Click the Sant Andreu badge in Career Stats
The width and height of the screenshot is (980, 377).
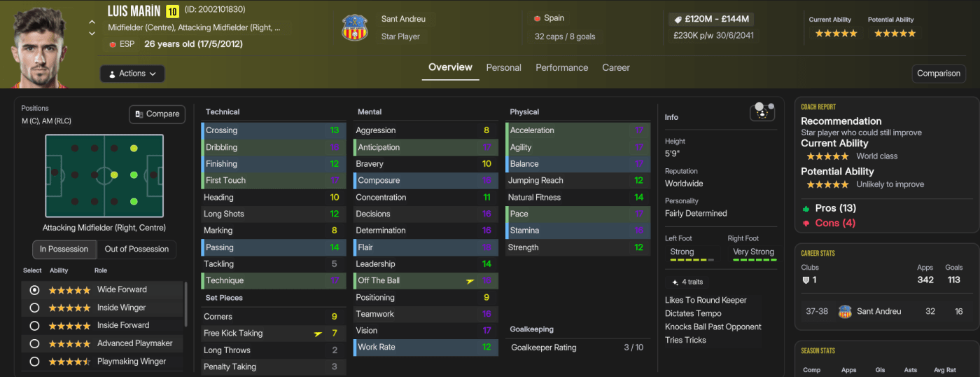845,311
